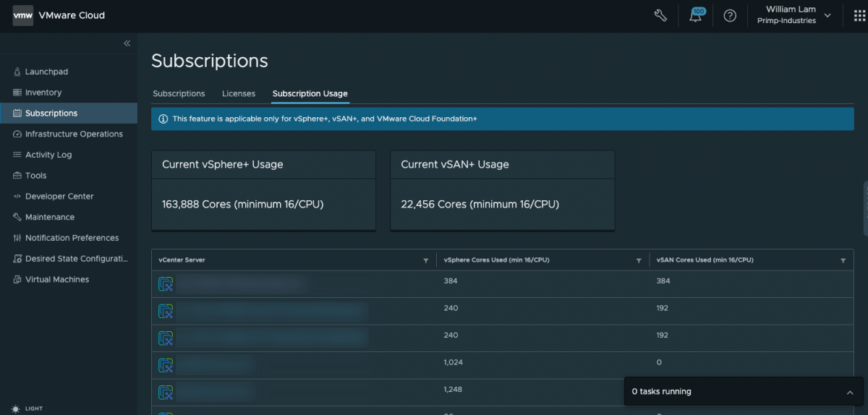Click the Current vSphere+ Usage card title
Screen dimensions: 868x415
pos(223,165)
